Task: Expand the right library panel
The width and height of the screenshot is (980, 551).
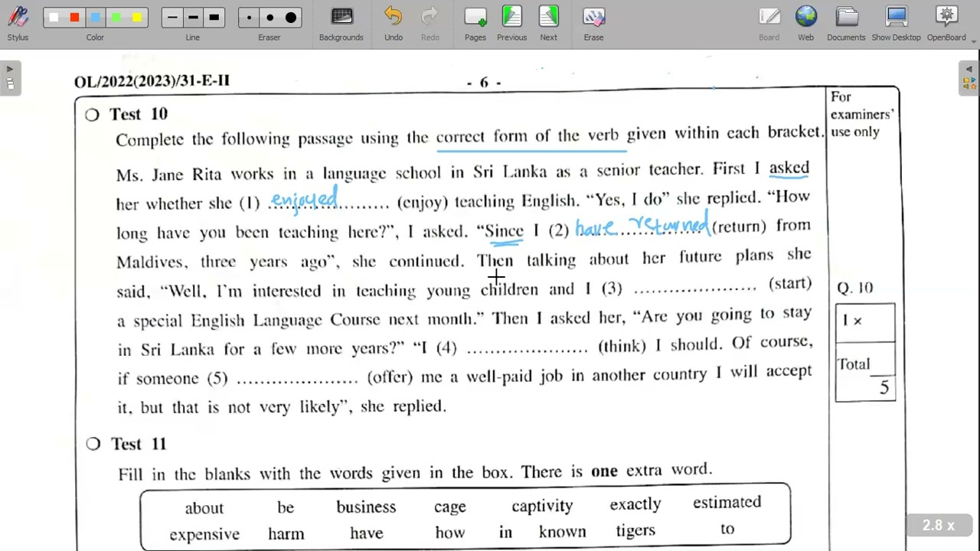Action: coord(969,77)
